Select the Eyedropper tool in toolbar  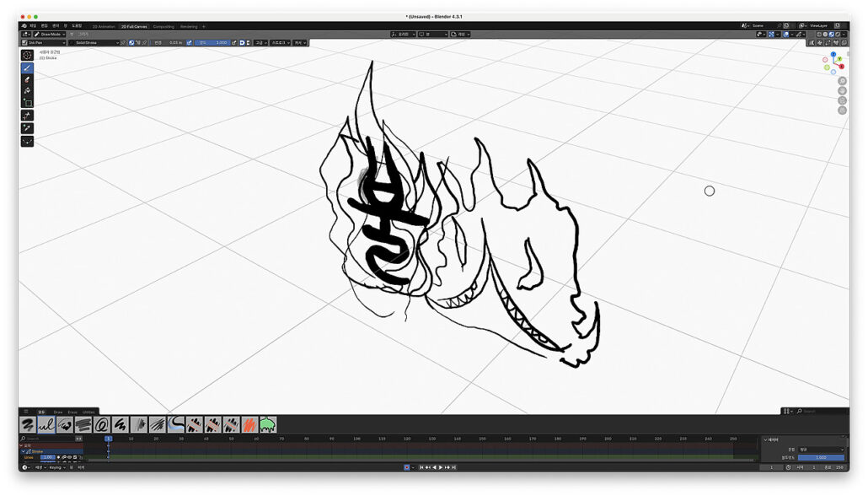click(27, 127)
